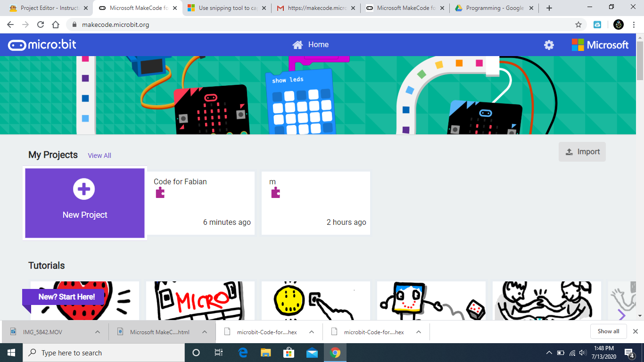The image size is (644, 362).
Task: Switch to the Programming - Google Drive tab
Action: tap(494, 8)
